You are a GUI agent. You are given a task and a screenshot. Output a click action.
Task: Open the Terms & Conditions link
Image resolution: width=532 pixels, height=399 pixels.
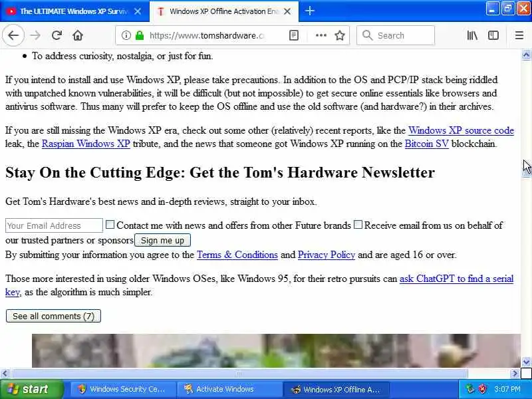coord(237,255)
